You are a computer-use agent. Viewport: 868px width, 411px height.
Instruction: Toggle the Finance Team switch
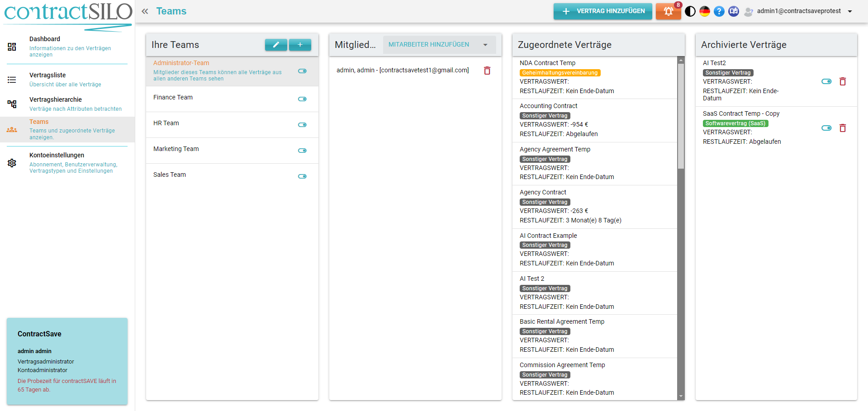click(x=302, y=99)
